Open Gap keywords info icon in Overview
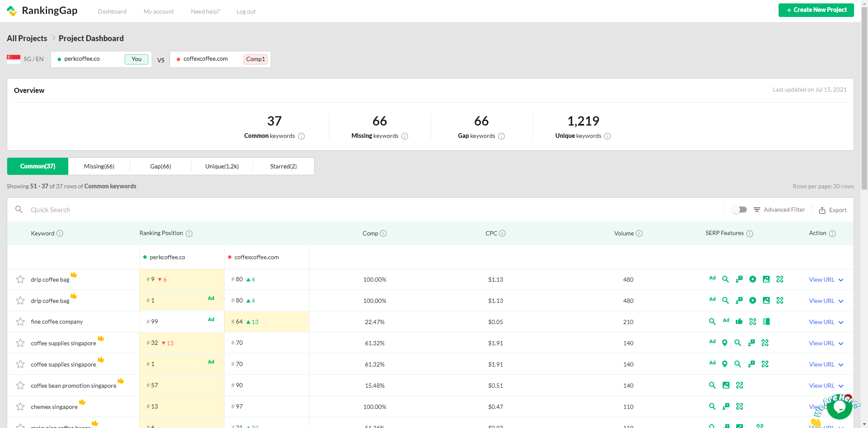 point(501,136)
